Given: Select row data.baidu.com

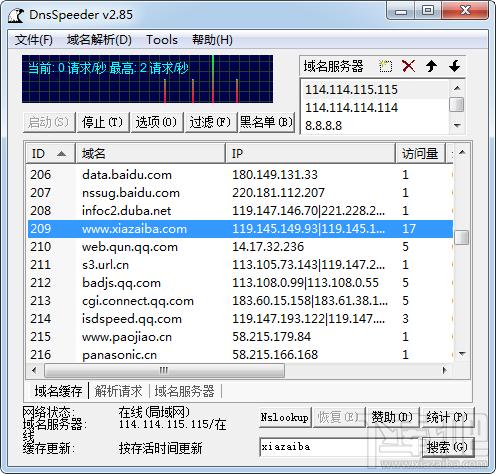Looking at the screenshot, I should click(x=240, y=175).
